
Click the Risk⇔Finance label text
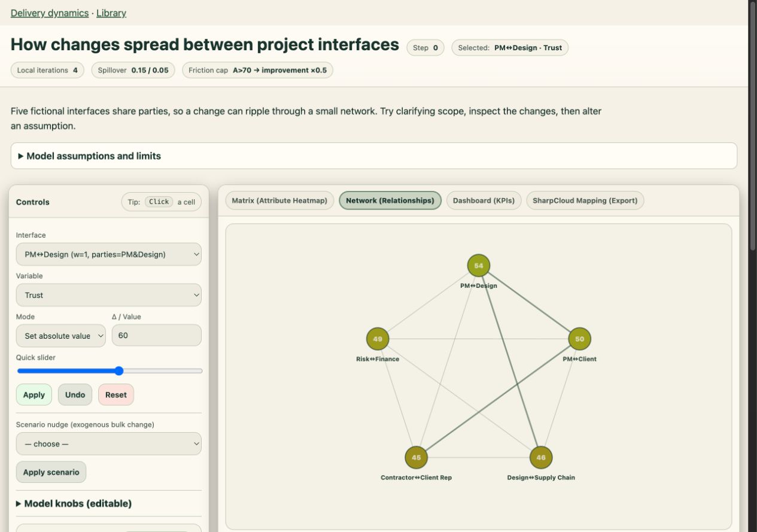pos(378,359)
